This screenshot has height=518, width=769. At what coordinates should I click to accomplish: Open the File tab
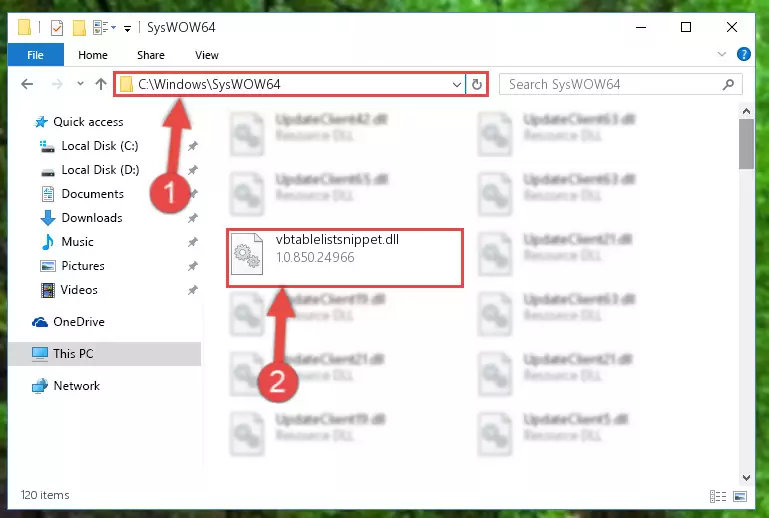pos(35,55)
